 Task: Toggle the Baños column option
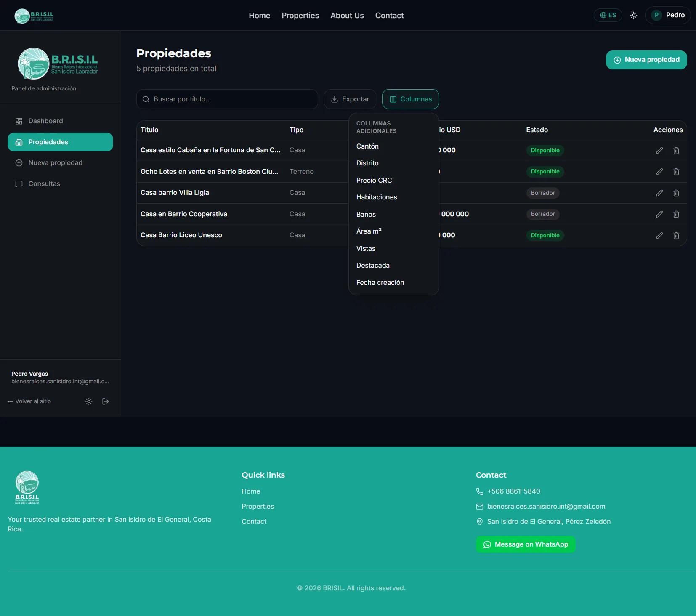(393, 215)
